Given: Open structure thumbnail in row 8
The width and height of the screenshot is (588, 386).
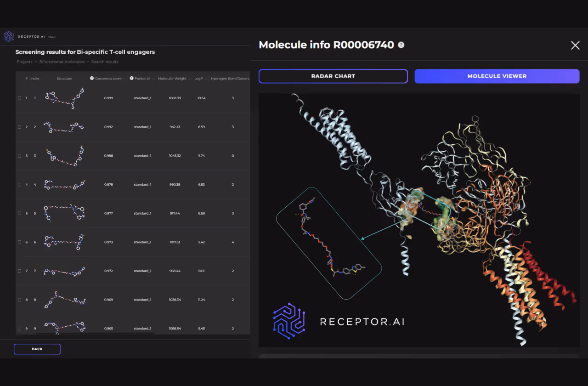Looking at the screenshot, I should click(x=64, y=299).
